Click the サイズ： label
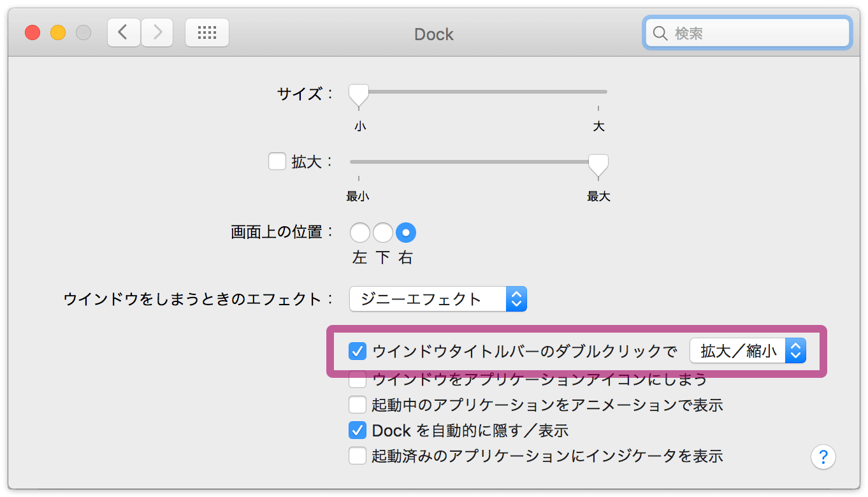Image resolution: width=868 pixels, height=497 pixels. pyautogui.click(x=305, y=94)
